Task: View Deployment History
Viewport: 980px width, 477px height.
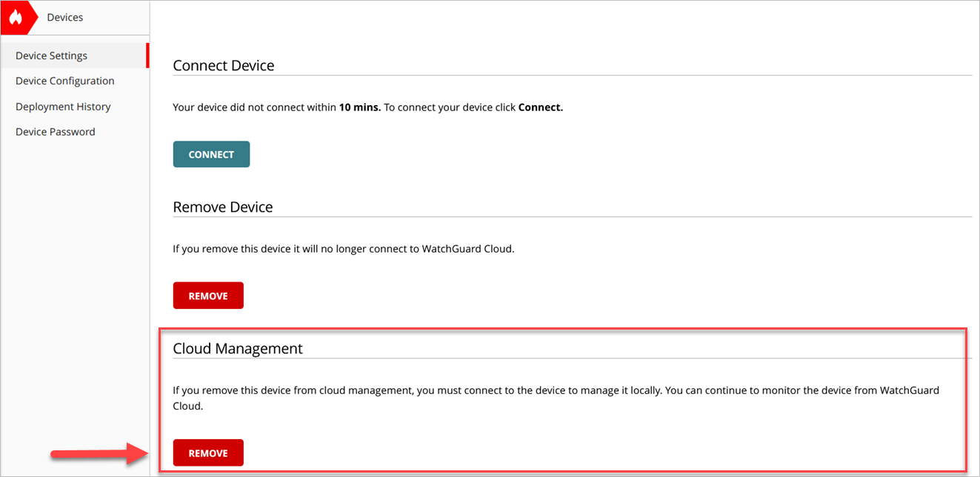Action: [x=63, y=106]
